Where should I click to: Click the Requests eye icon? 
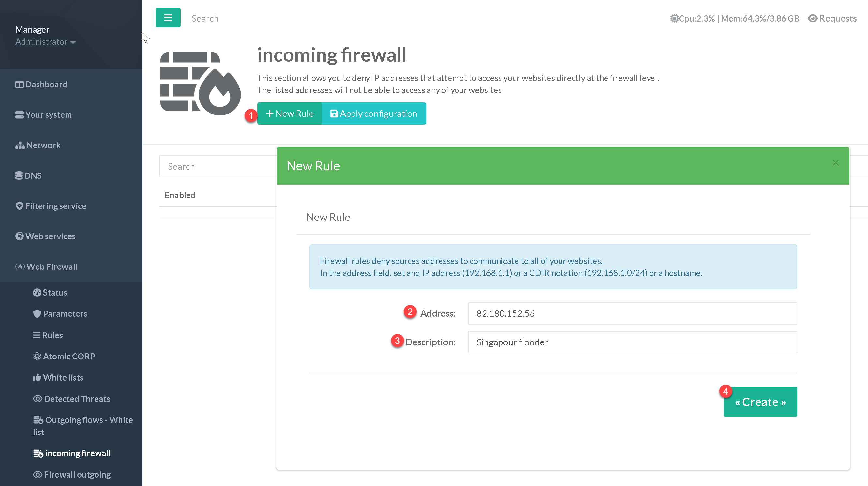pos(812,19)
